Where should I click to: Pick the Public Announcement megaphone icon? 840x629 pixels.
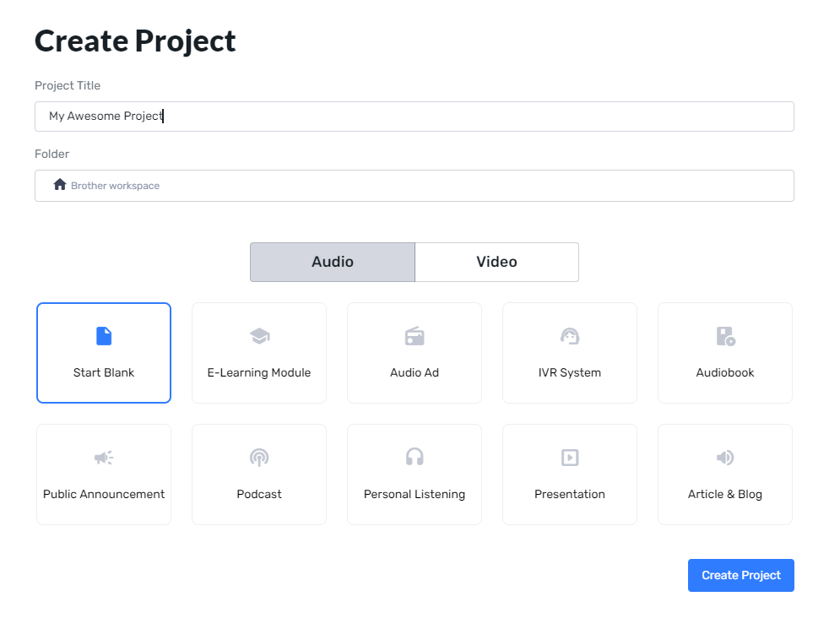click(x=104, y=458)
